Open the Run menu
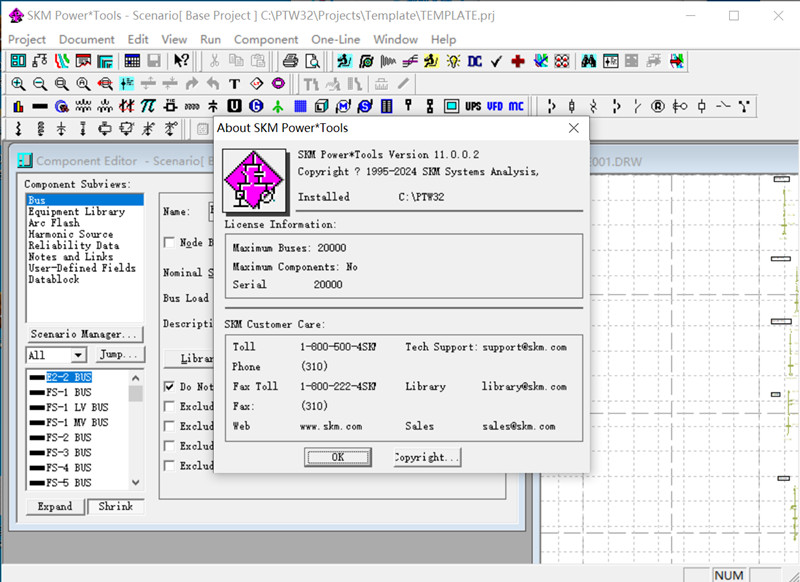This screenshot has width=800, height=582. click(x=210, y=39)
